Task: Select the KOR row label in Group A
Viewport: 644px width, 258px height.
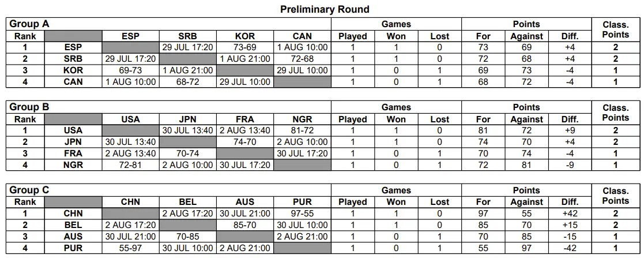Action: (73, 70)
